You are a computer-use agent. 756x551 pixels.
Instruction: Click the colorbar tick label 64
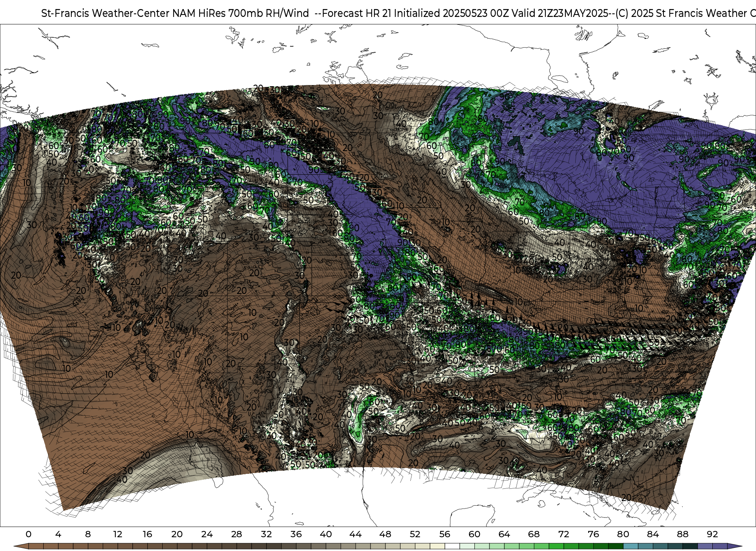click(x=504, y=534)
